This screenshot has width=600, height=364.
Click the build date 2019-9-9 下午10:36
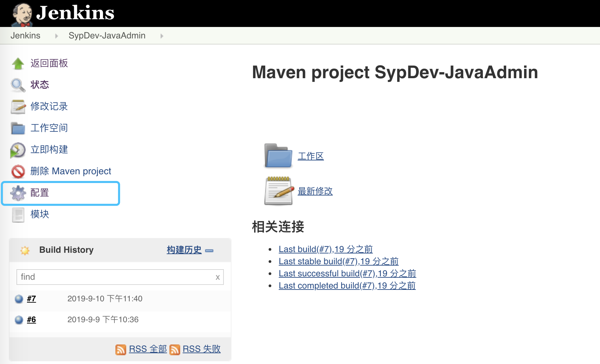(103, 320)
